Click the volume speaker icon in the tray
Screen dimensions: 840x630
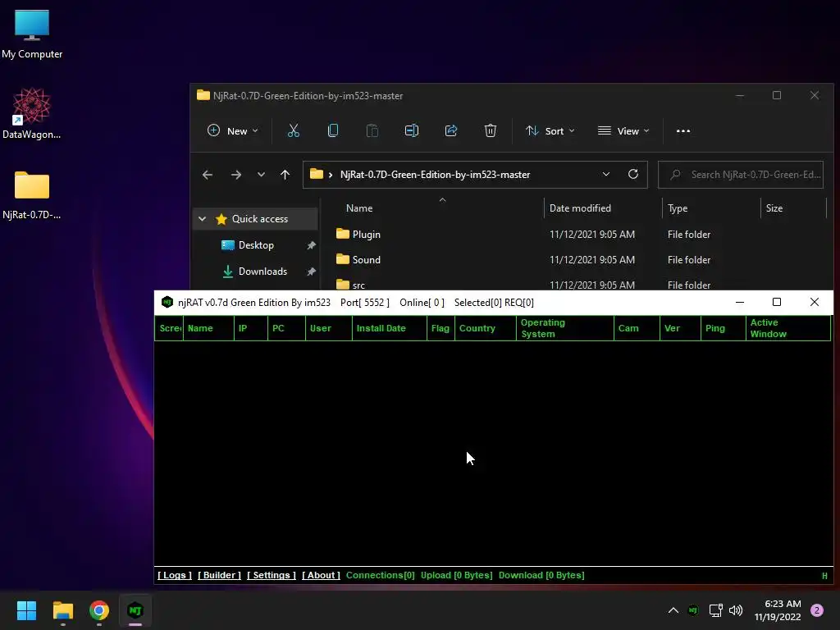coord(736,610)
